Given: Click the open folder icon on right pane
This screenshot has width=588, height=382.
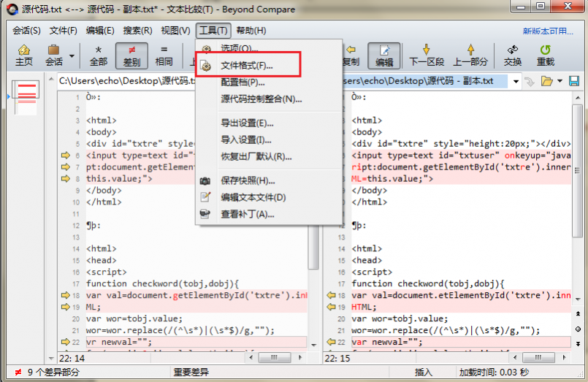Looking at the screenshot, I should tap(546, 81).
